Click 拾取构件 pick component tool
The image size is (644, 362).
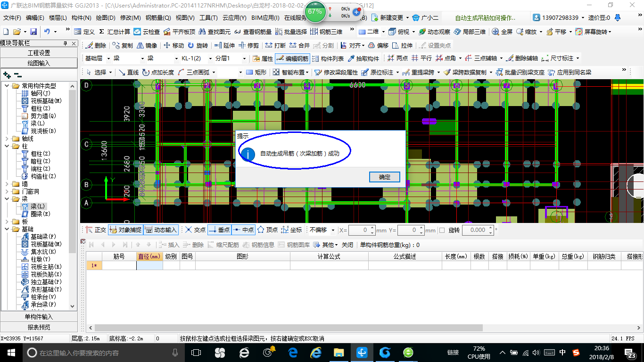click(363, 58)
